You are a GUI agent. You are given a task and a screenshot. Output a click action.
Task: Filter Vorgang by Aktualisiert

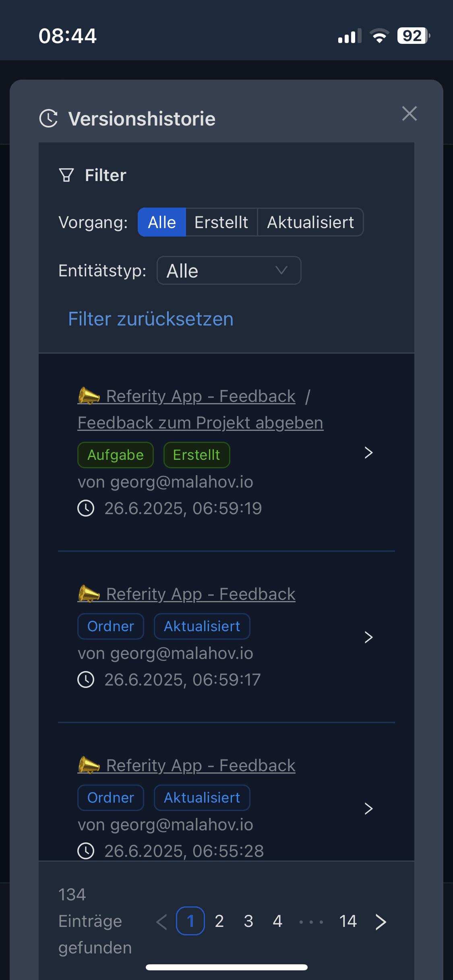click(310, 222)
